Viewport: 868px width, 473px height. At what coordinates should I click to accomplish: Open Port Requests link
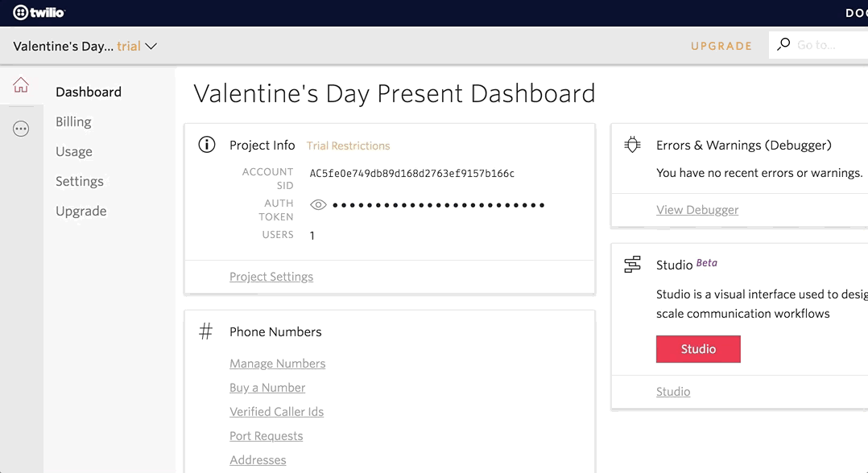click(267, 436)
